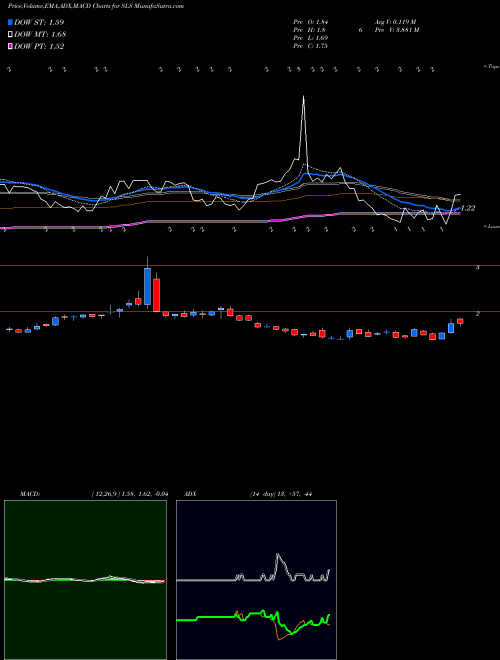Viewport: 500px width, 660px height.
Task: Click the white line's tallest spike peak
Action: point(303,97)
